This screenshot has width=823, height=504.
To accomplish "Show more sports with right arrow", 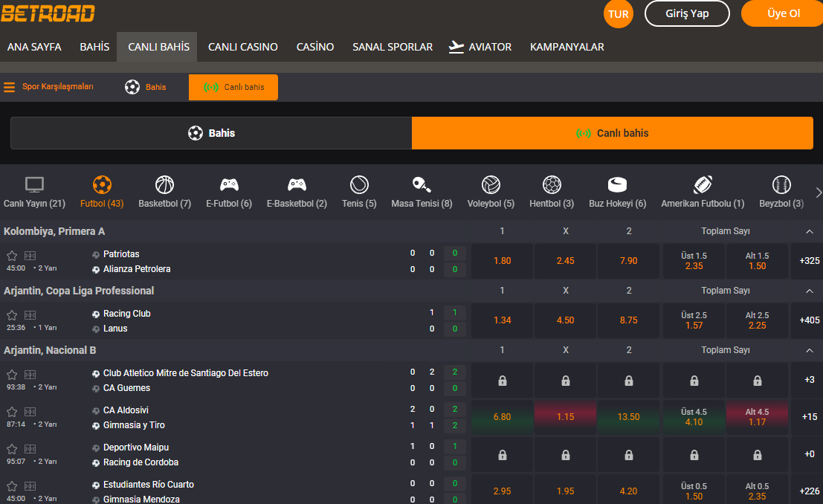I will (x=819, y=193).
